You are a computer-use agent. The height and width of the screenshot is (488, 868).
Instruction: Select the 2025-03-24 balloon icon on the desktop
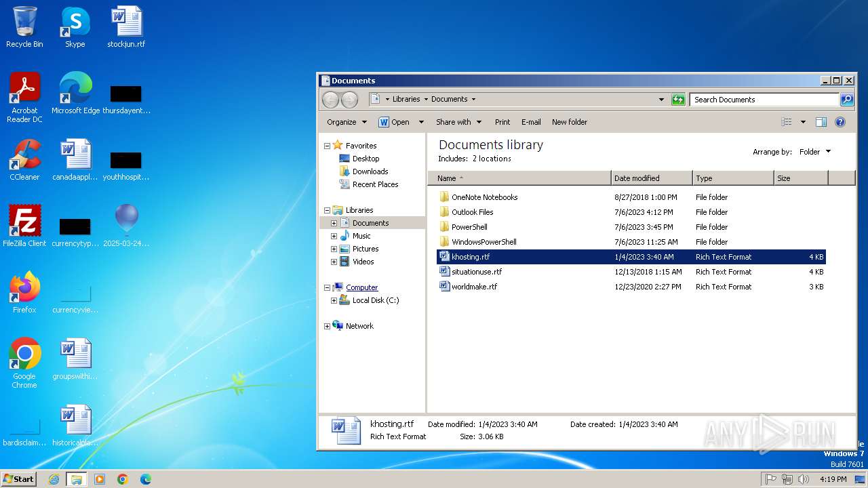coord(126,226)
